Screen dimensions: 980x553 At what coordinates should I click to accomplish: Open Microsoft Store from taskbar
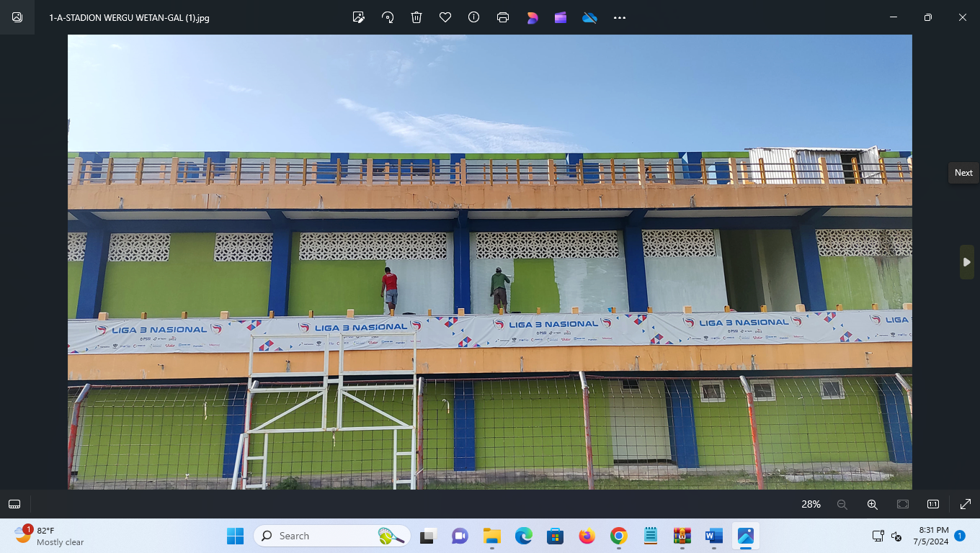pyautogui.click(x=555, y=536)
